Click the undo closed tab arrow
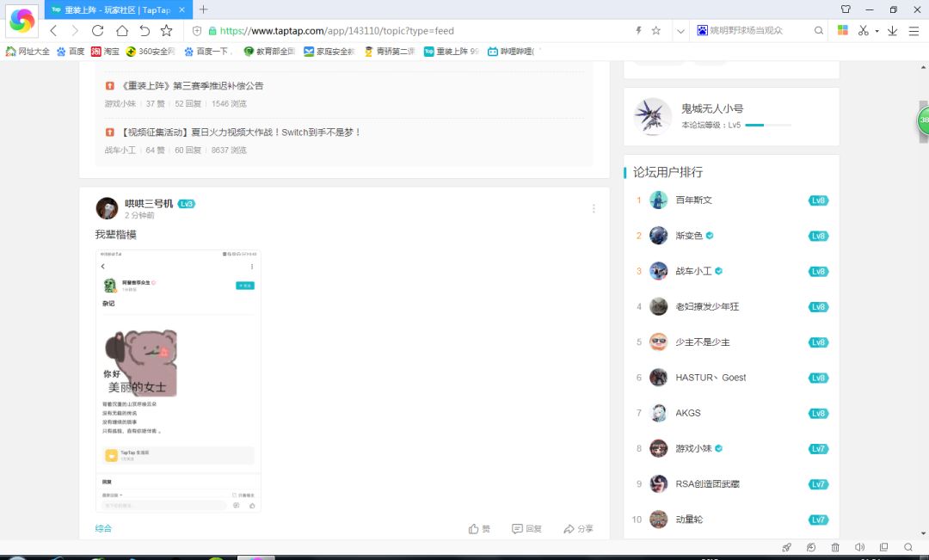The width and height of the screenshot is (929, 560). pyautogui.click(x=145, y=30)
